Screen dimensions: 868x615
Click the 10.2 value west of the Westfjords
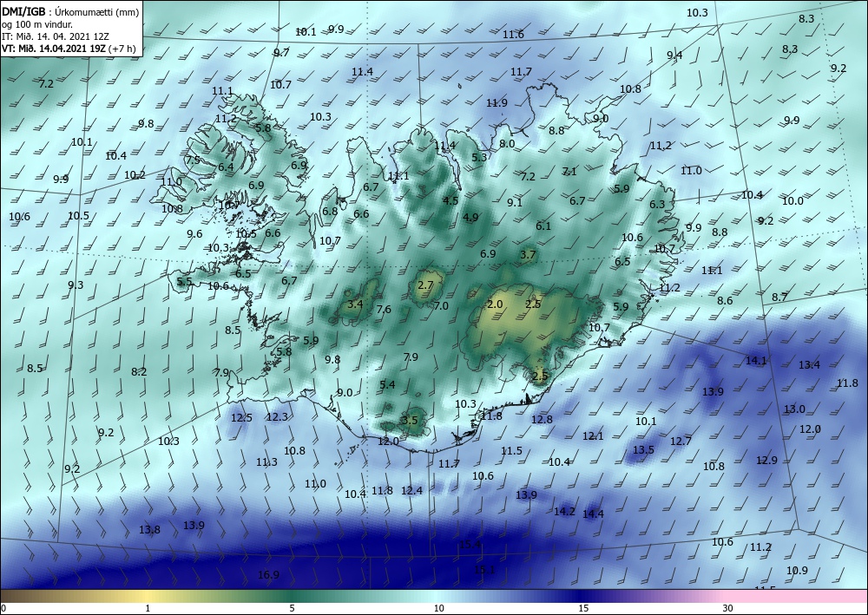tap(135, 174)
